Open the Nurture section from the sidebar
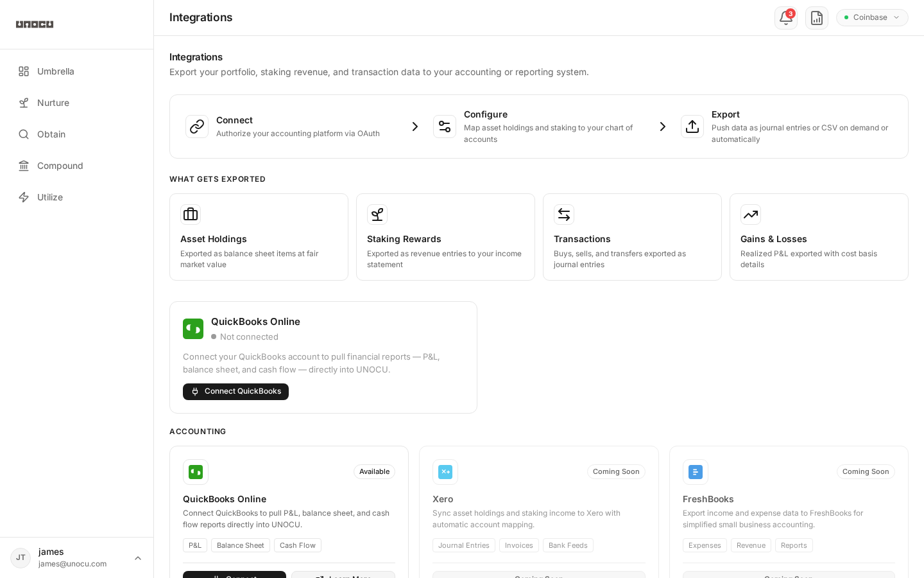 point(53,103)
